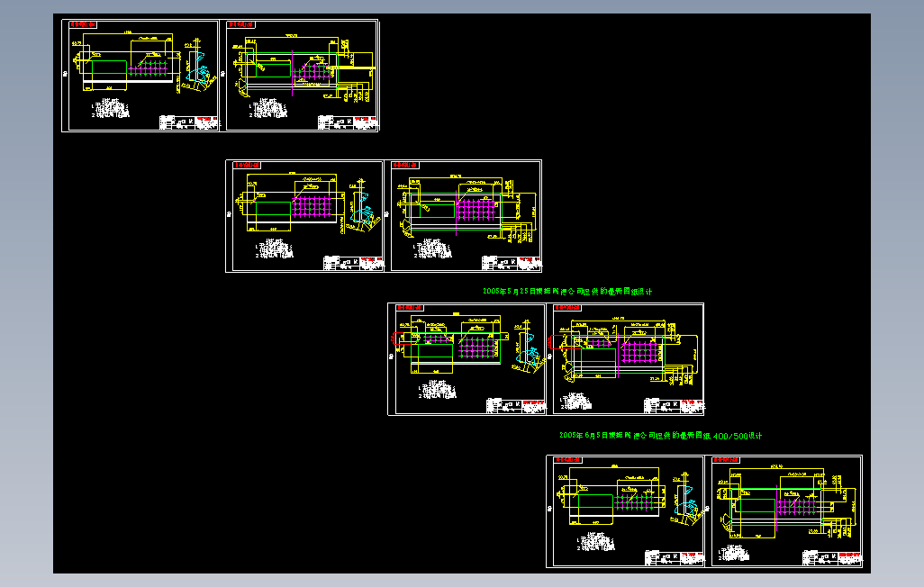Pick the right sheet of the second pair
The height and width of the screenshot is (587, 924).
463,216
